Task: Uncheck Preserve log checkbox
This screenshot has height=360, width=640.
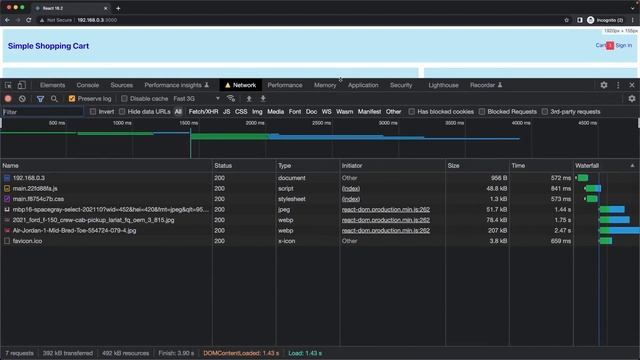Action: pos(72,99)
